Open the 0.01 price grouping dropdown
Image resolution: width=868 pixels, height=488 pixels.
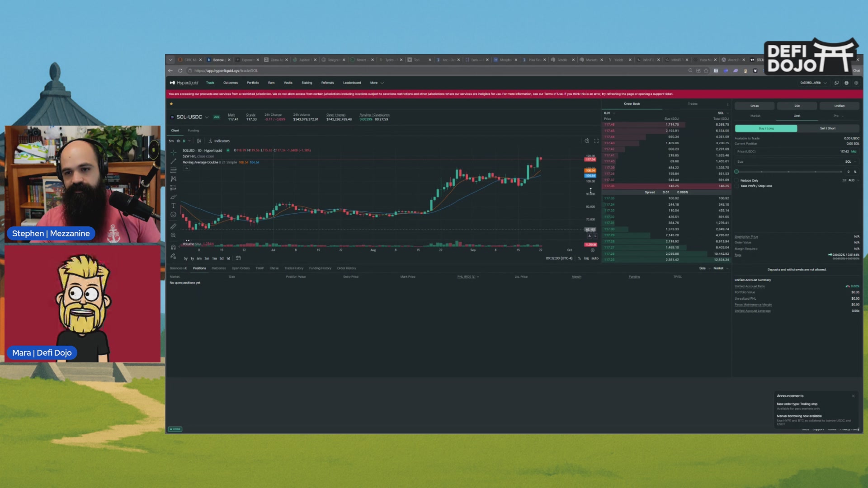click(610, 113)
